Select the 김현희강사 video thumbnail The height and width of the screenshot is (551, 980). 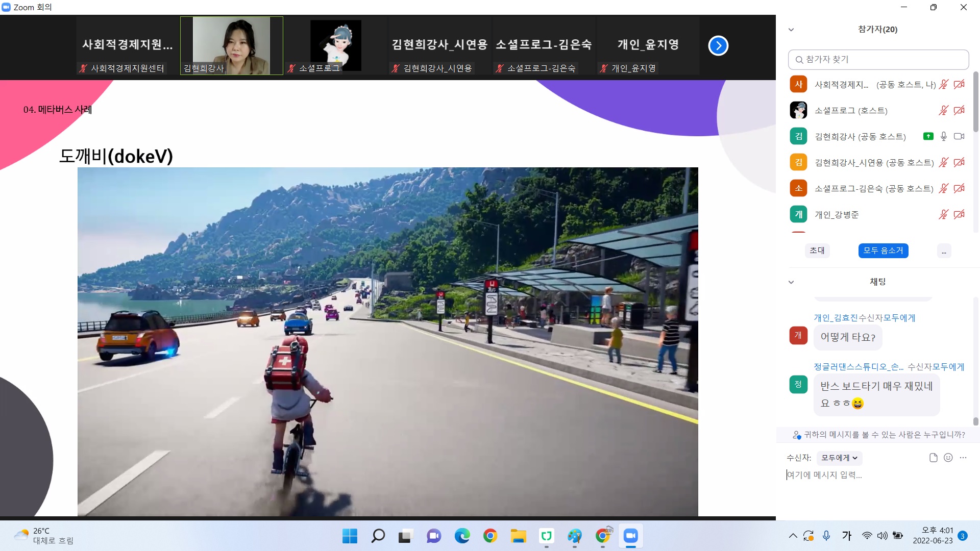[232, 46]
